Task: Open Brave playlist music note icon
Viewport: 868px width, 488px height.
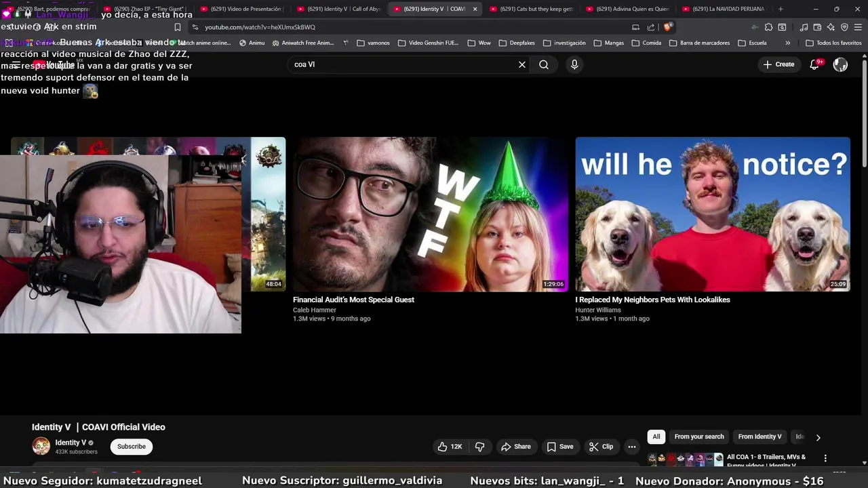Action: click(804, 27)
